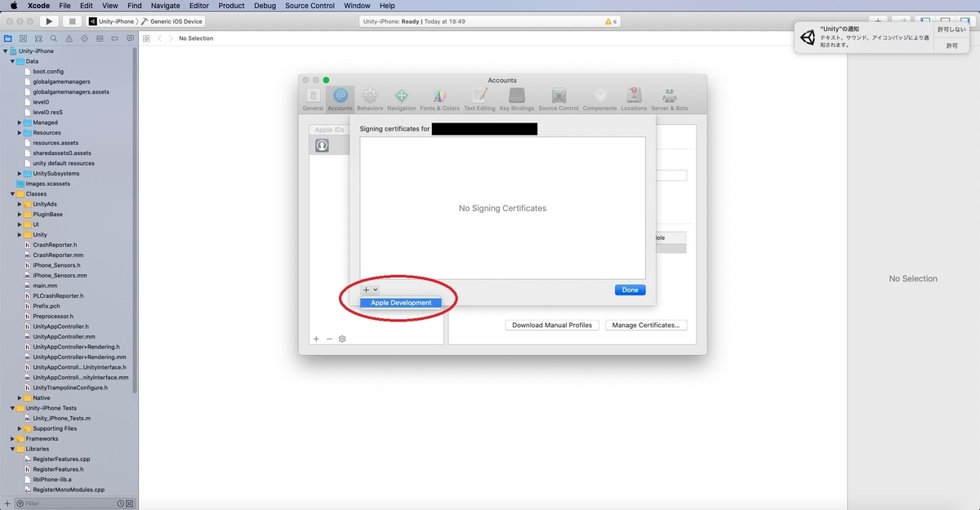Expand the PluginBase group

pyautogui.click(x=20, y=215)
